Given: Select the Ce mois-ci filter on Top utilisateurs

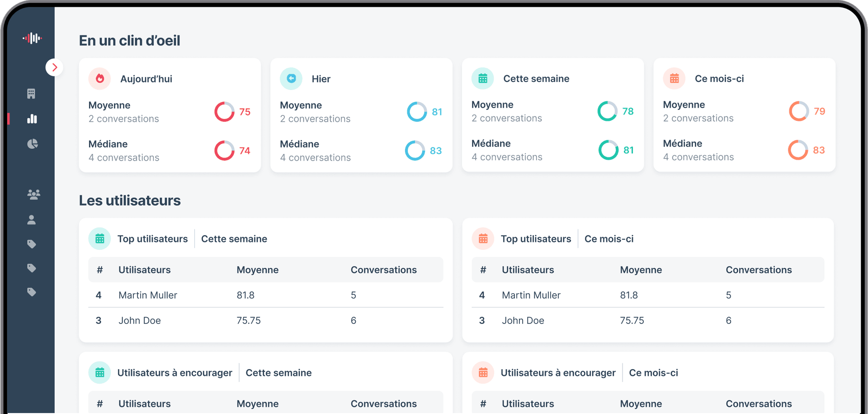Looking at the screenshot, I should coord(609,238).
